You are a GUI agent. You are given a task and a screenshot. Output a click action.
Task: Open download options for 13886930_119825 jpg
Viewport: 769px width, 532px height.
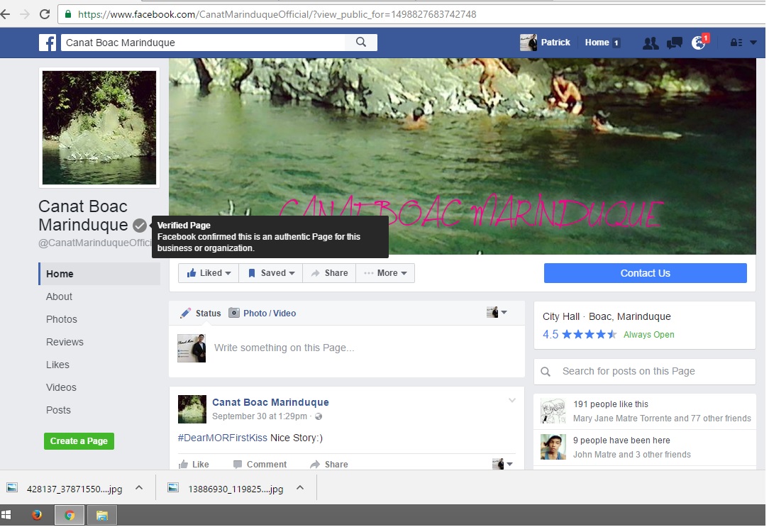pos(300,487)
